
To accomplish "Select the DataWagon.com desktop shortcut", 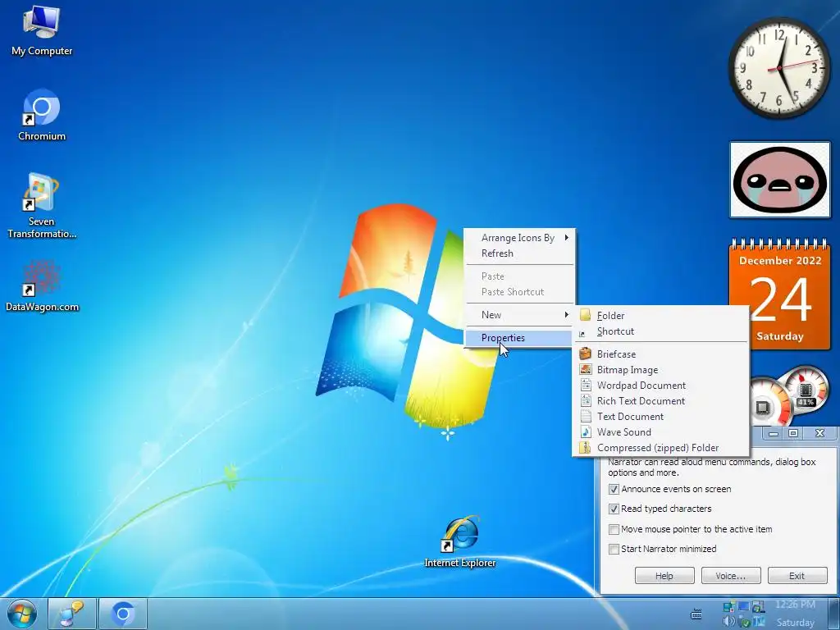I will (x=42, y=286).
